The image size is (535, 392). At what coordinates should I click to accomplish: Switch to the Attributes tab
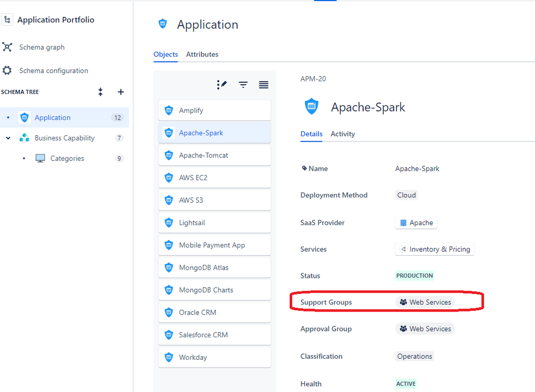click(202, 54)
